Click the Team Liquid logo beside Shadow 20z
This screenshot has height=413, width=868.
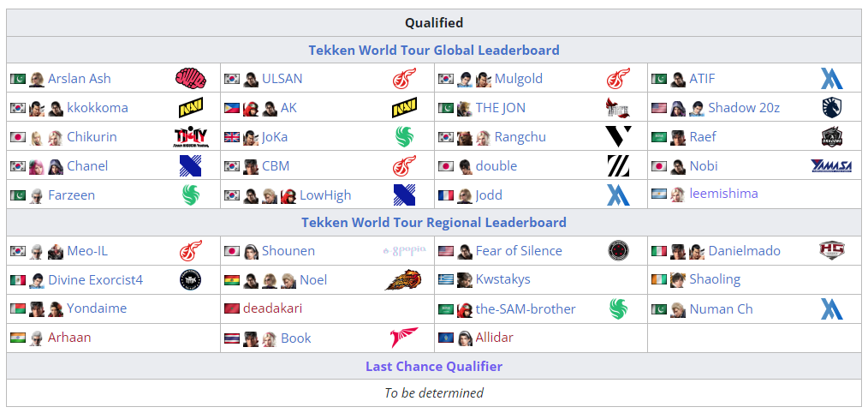(x=831, y=108)
